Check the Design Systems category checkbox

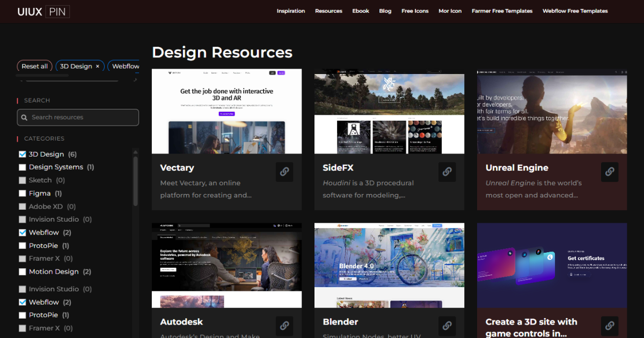coord(22,167)
